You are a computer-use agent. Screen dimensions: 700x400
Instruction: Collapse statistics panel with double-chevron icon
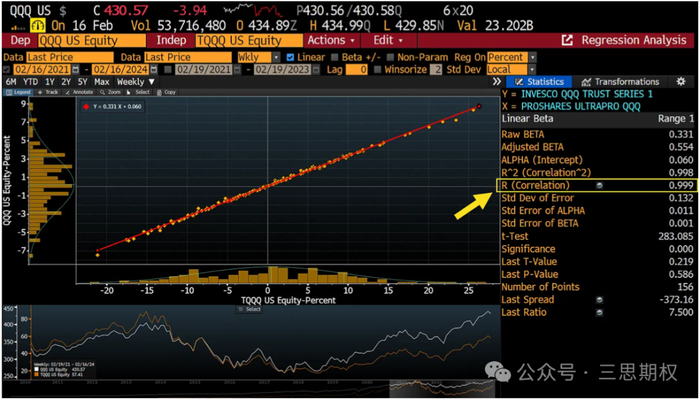point(496,82)
